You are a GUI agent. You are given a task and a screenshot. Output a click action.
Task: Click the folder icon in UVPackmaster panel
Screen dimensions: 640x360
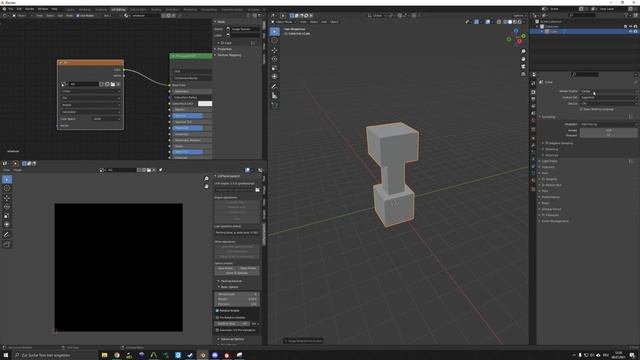click(257, 190)
